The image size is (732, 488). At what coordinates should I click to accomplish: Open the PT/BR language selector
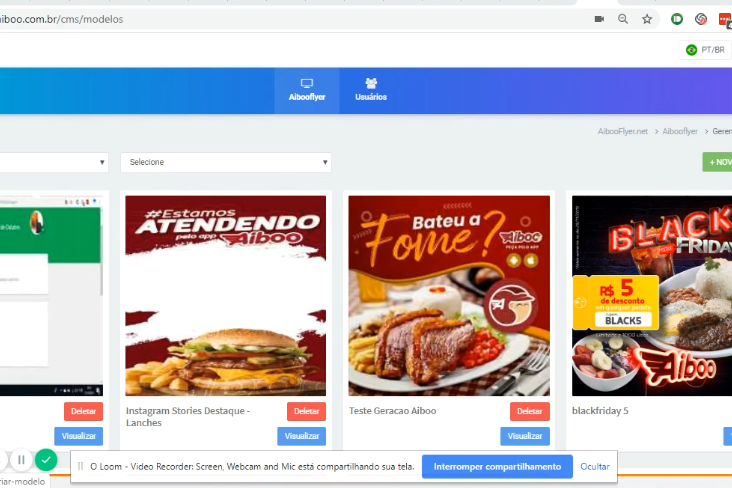[x=705, y=50]
